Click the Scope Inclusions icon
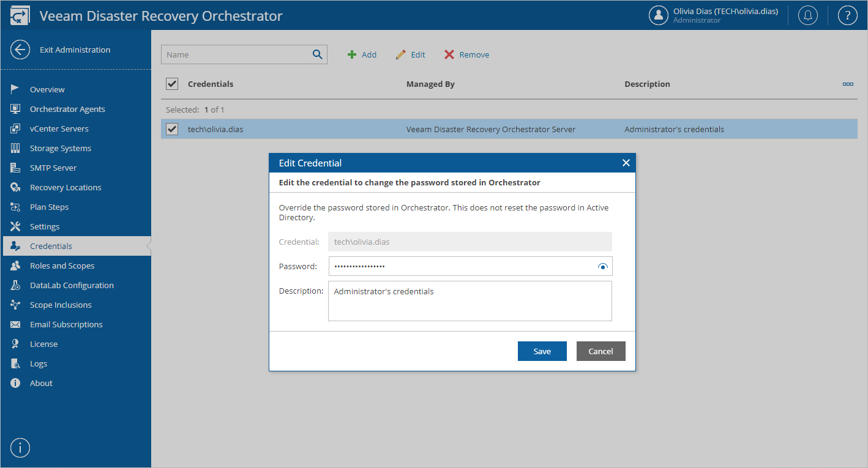The height and width of the screenshot is (468, 868). pyautogui.click(x=15, y=305)
